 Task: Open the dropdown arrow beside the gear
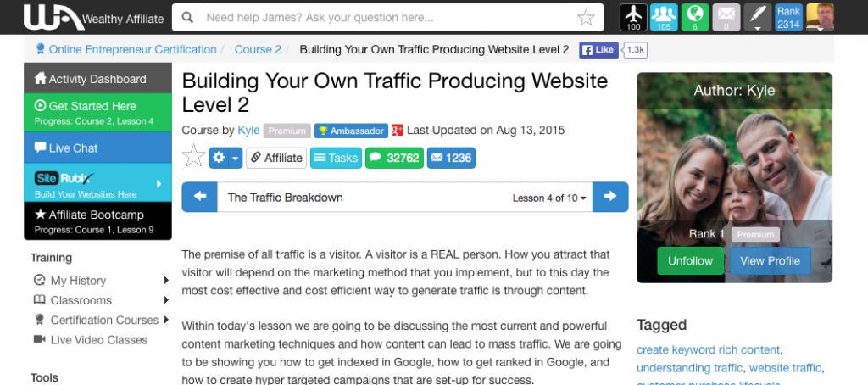pos(236,158)
